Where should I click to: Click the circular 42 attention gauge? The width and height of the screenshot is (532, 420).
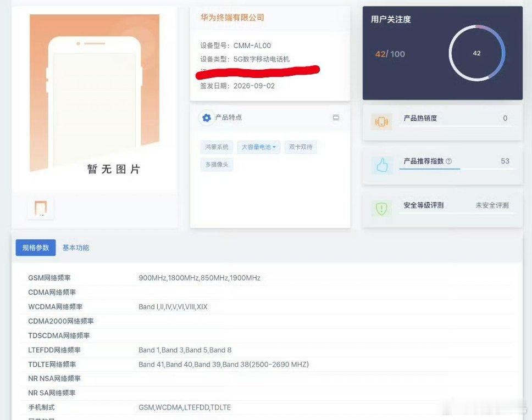[x=476, y=53]
